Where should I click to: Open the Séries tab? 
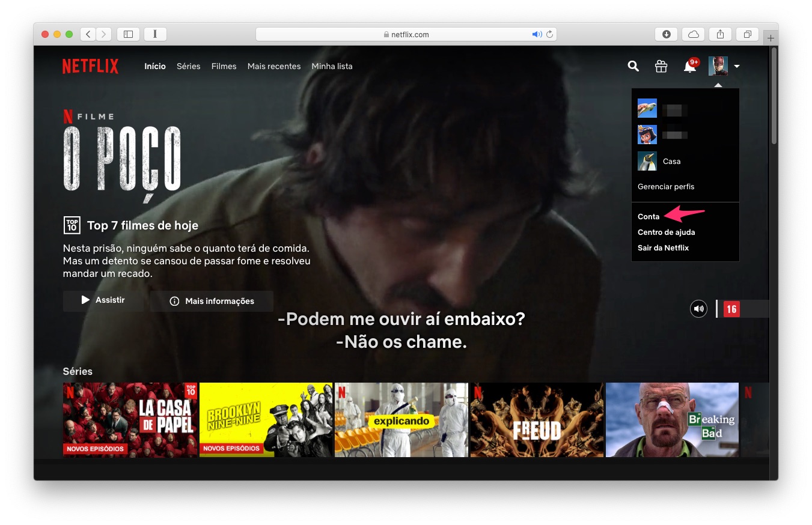[188, 66]
